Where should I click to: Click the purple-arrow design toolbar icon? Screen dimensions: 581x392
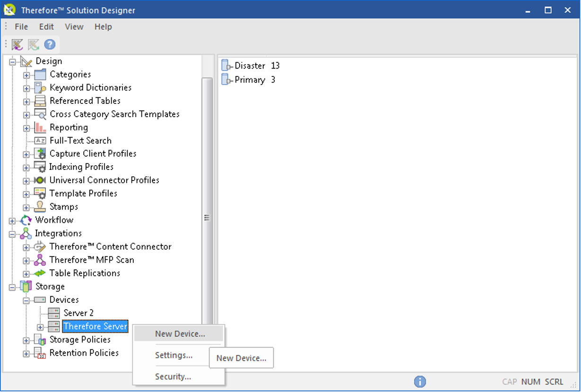tap(17, 44)
